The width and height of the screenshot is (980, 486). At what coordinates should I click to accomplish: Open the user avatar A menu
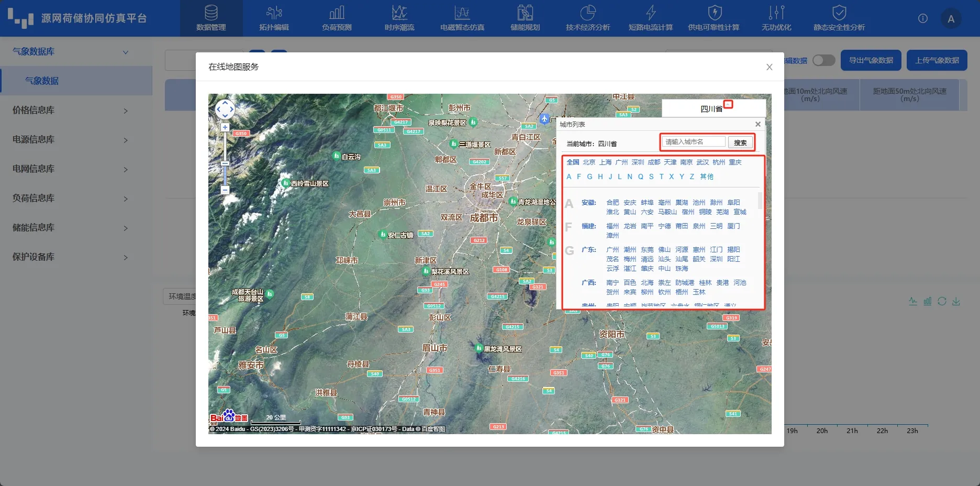(x=951, y=19)
